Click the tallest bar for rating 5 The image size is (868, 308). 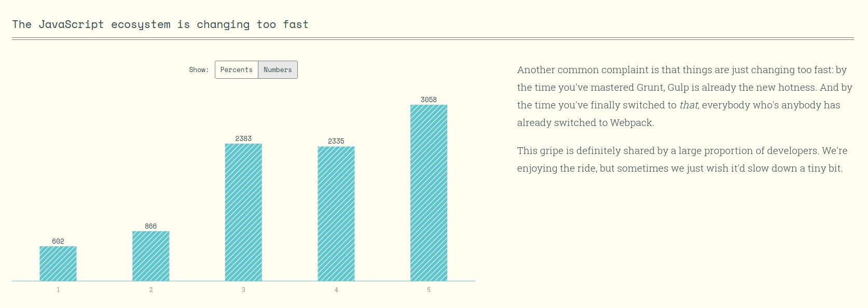click(429, 193)
